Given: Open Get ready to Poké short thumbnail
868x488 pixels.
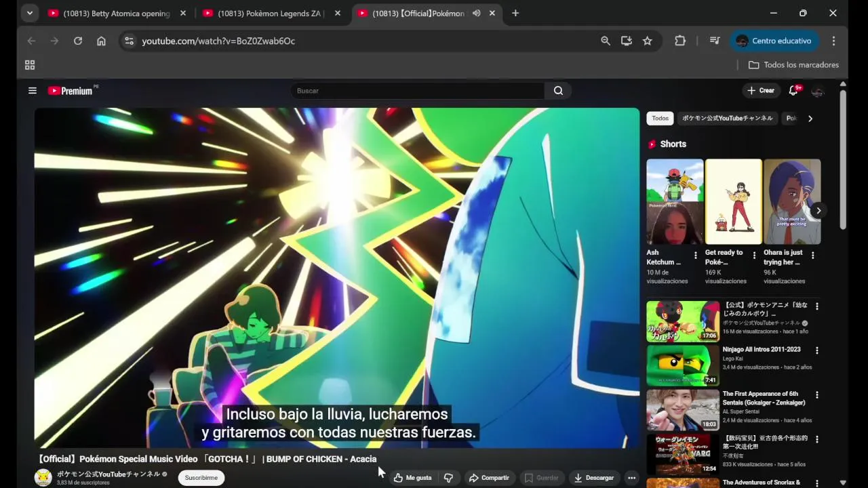Looking at the screenshot, I should point(734,201).
